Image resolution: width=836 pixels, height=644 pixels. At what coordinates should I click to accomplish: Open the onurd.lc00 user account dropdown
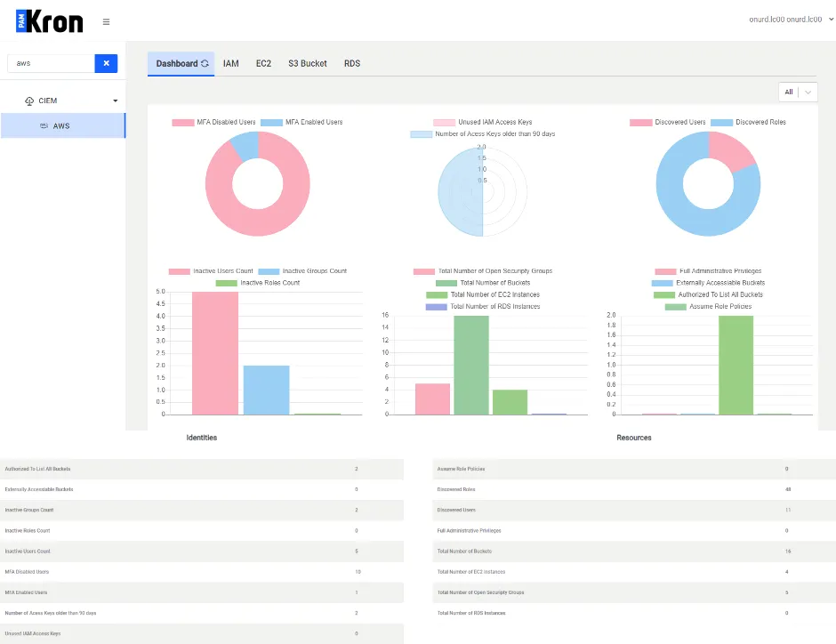pos(791,20)
